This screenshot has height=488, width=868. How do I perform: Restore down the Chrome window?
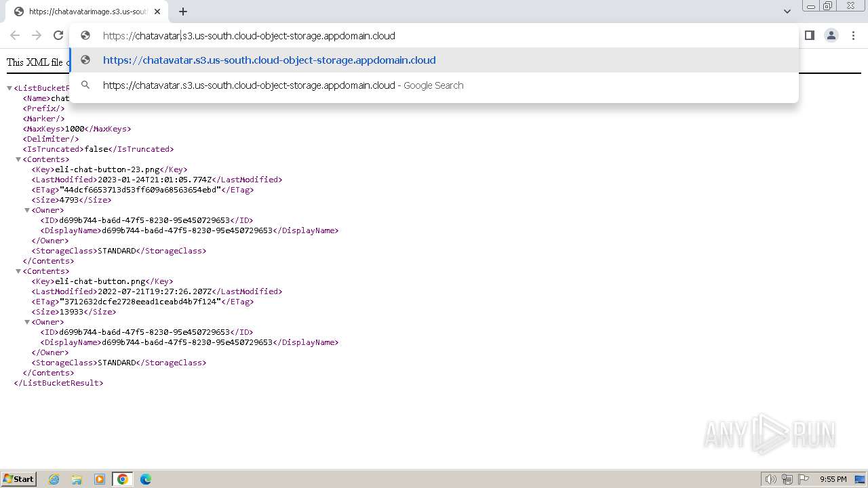[x=828, y=5]
